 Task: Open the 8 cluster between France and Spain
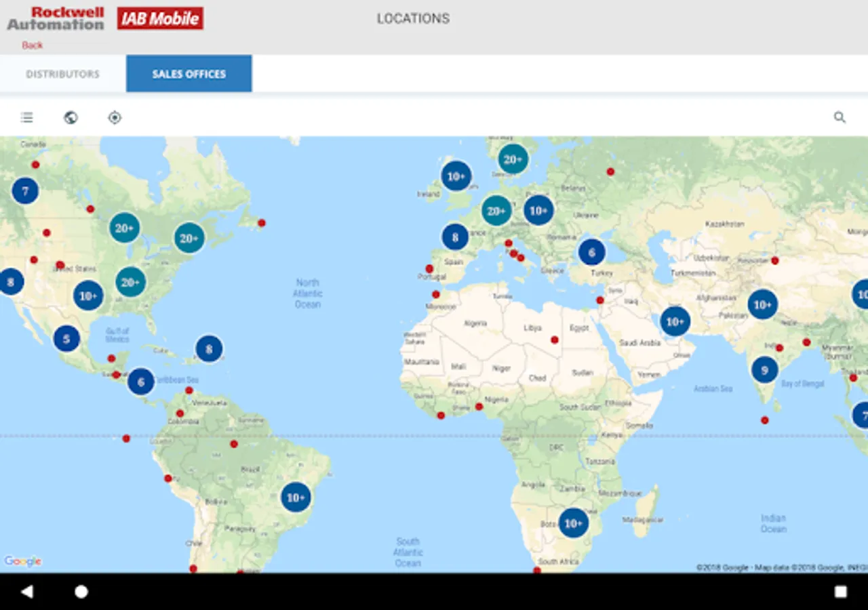coord(455,237)
